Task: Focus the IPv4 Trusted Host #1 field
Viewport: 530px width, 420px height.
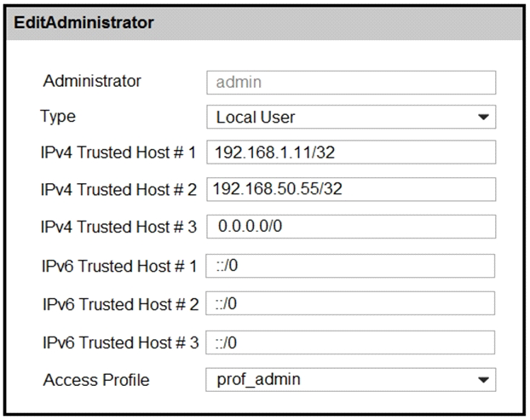Action: click(x=350, y=153)
